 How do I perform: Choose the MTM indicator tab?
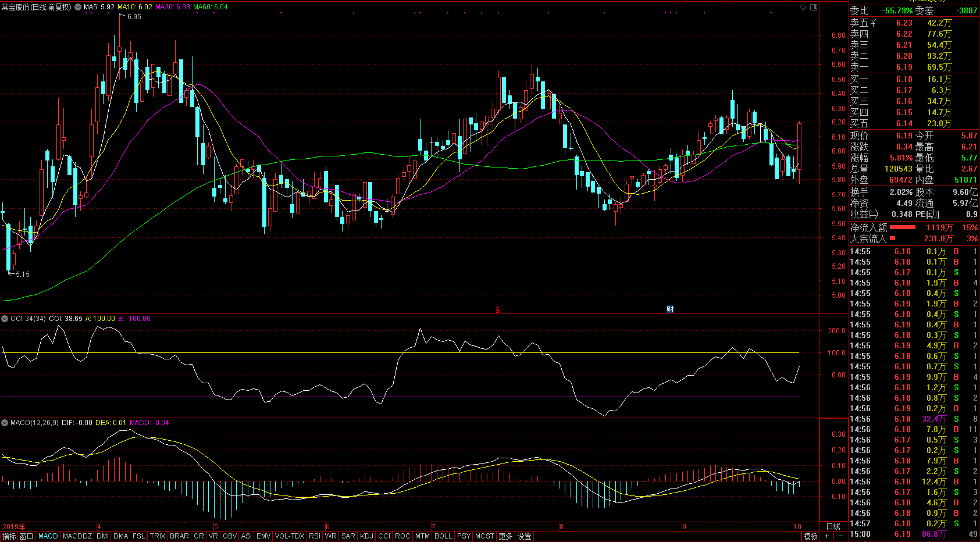point(423,536)
